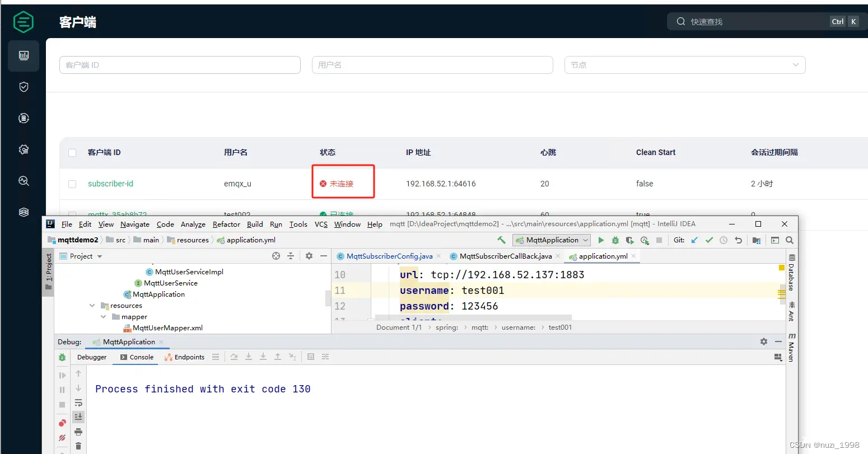Switch to the Debugger tab
The width and height of the screenshot is (868, 454).
pyautogui.click(x=92, y=357)
